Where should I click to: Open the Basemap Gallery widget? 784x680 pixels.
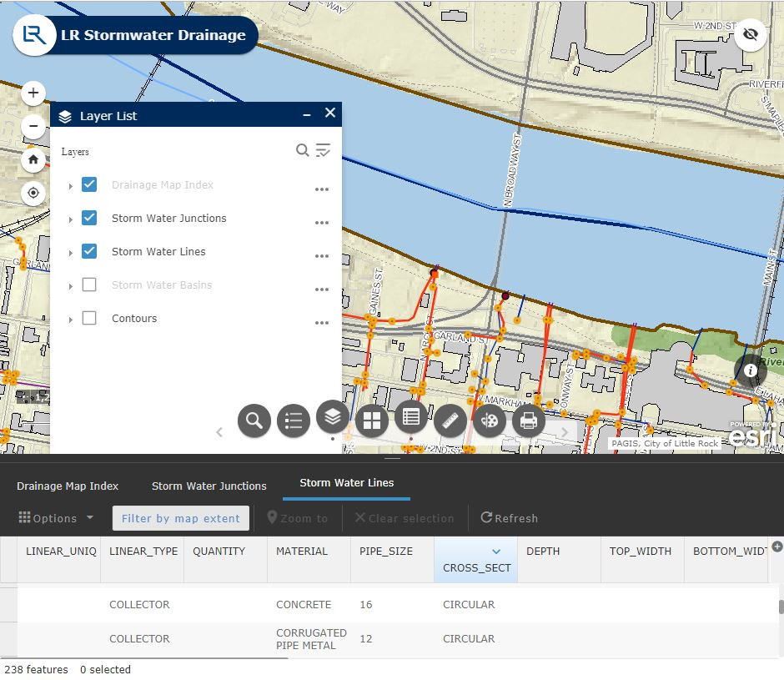372,421
